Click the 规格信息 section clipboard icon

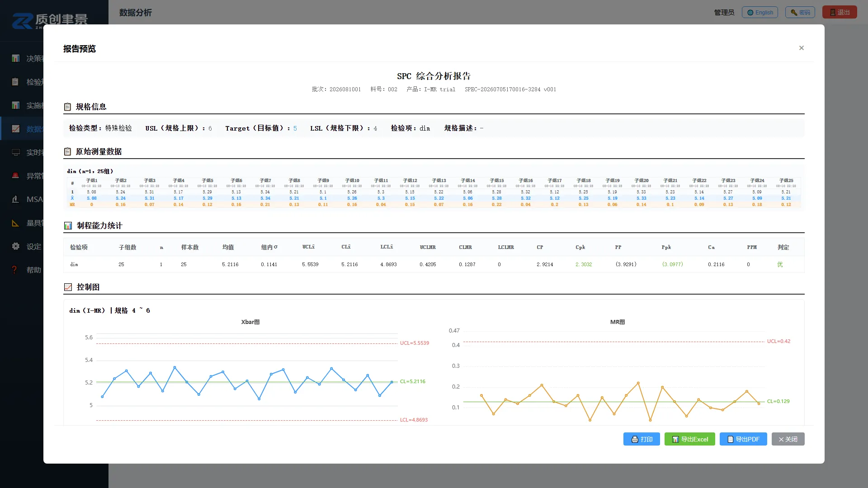point(67,107)
